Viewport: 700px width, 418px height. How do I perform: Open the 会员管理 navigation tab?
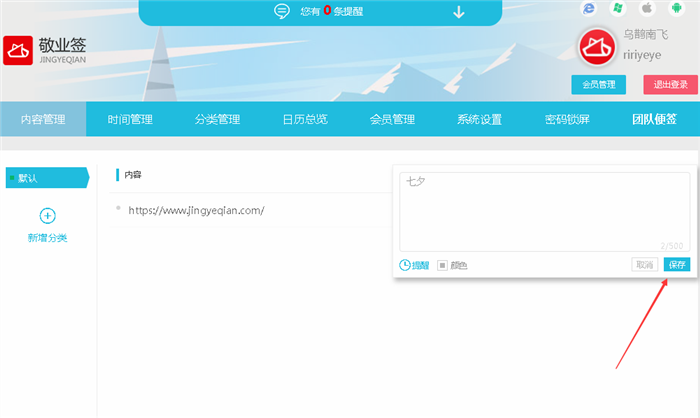[392, 119]
